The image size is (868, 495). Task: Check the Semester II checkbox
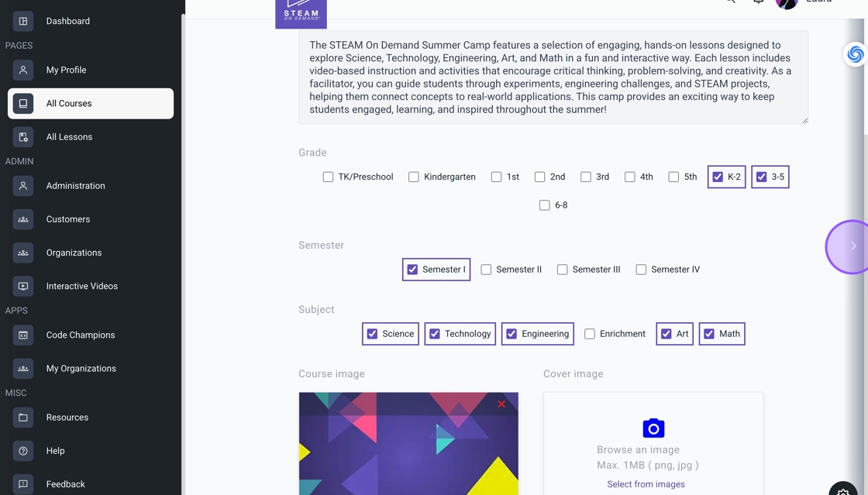486,270
